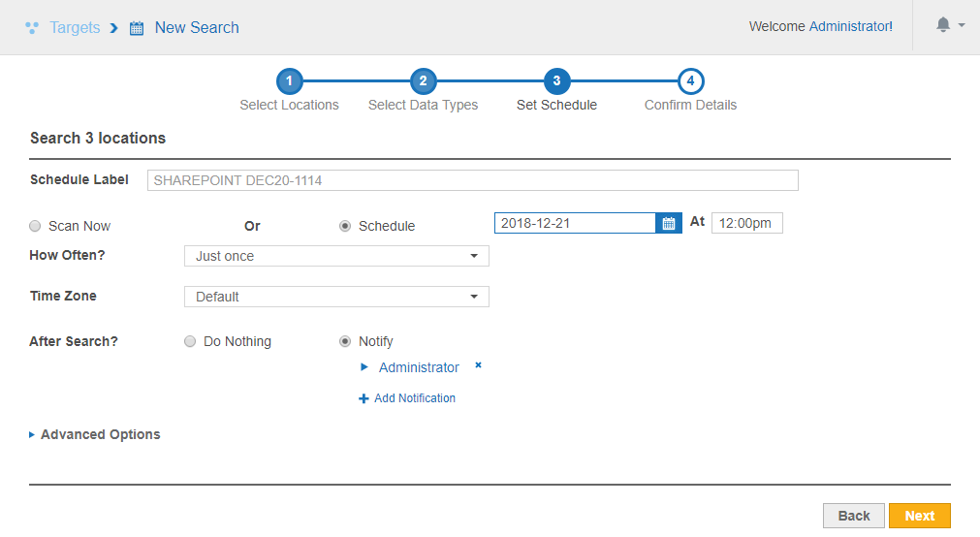Click the Targets breadcrumb icon

[x=31, y=28]
